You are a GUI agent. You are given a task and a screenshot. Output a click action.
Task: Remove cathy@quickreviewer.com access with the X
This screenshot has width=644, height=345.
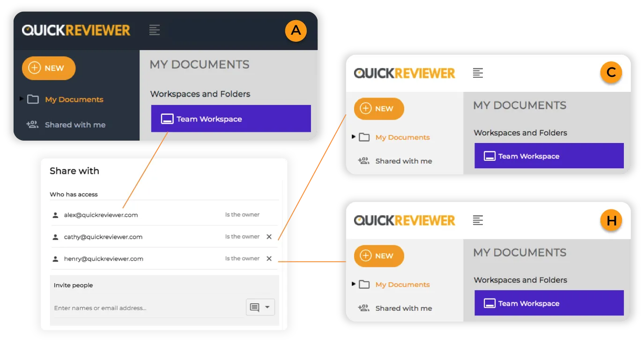point(269,237)
